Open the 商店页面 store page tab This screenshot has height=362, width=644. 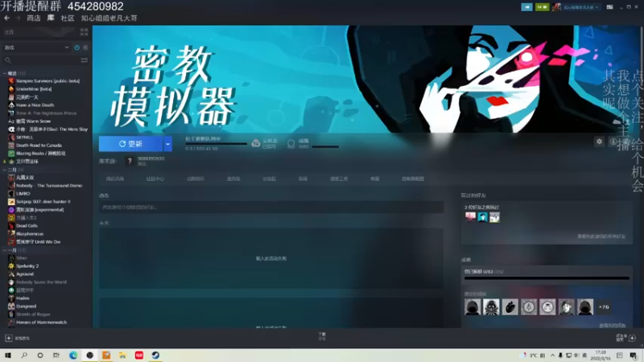click(x=115, y=179)
